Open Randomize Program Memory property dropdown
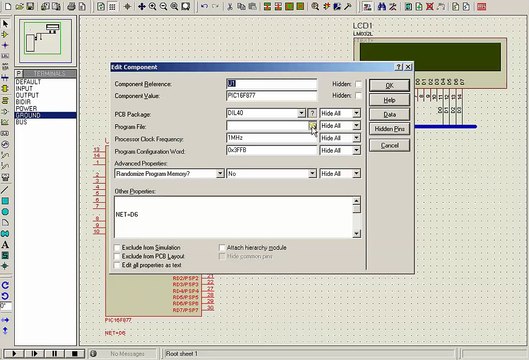This screenshot has width=529, height=360. [x=220, y=173]
